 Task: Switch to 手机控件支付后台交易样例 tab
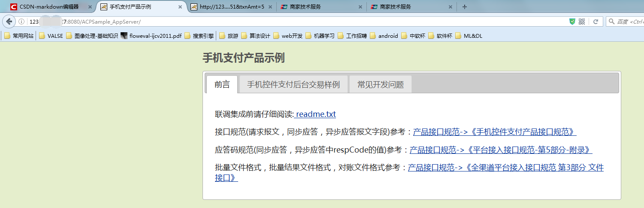coord(293,85)
